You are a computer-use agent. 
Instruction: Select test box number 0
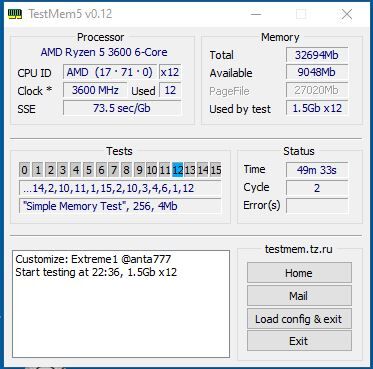coord(24,170)
